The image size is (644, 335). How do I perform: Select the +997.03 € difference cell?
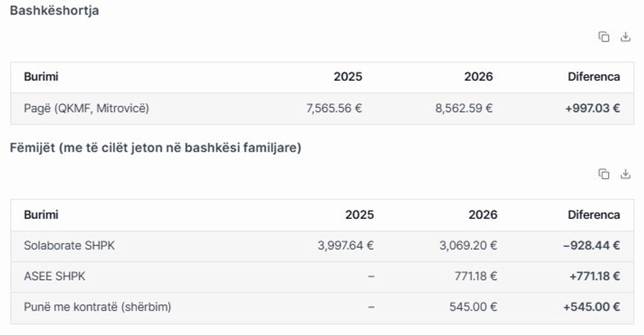coord(592,108)
